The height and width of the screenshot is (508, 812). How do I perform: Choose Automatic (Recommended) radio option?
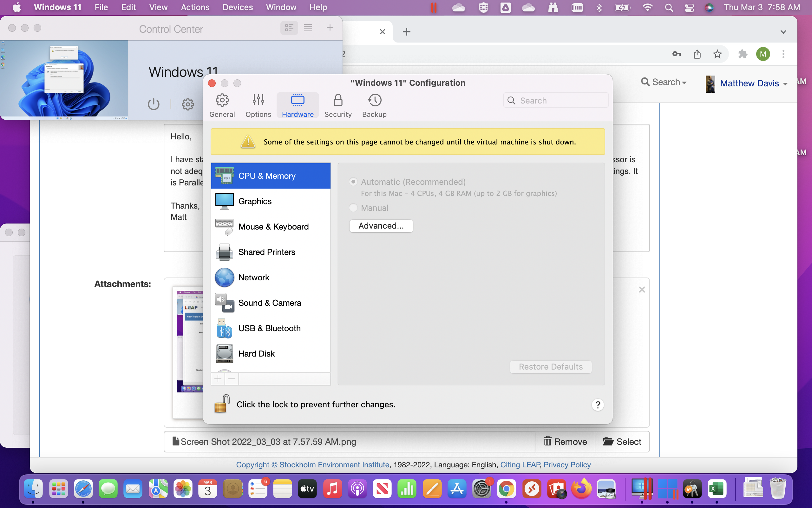(x=353, y=182)
